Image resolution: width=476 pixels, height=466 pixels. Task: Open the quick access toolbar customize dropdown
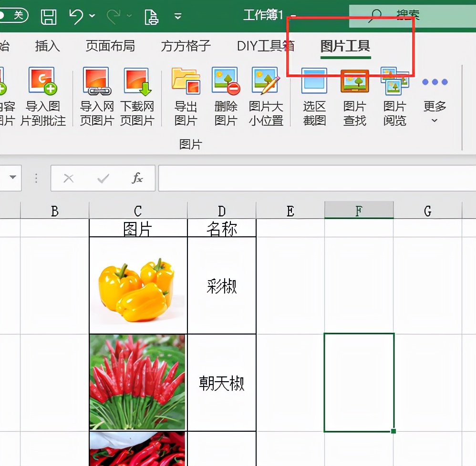pos(177,16)
